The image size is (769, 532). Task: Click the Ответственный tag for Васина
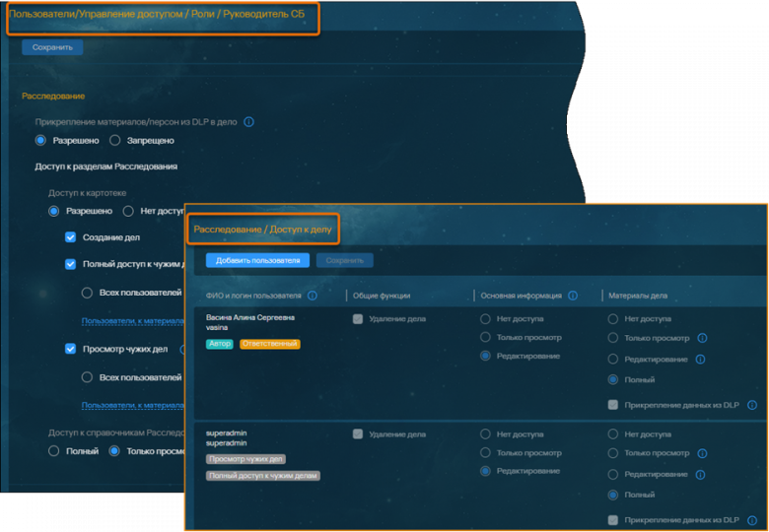pyautogui.click(x=269, y=344)
